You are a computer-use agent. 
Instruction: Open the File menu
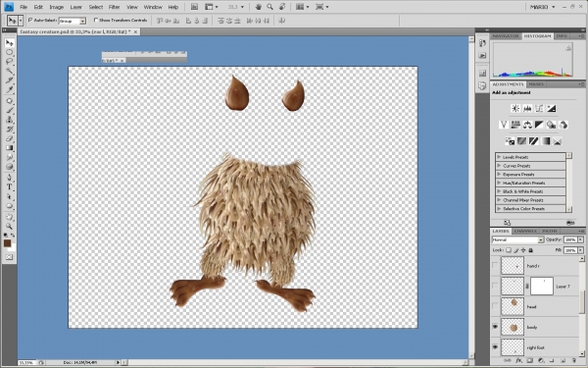[24, 7]
